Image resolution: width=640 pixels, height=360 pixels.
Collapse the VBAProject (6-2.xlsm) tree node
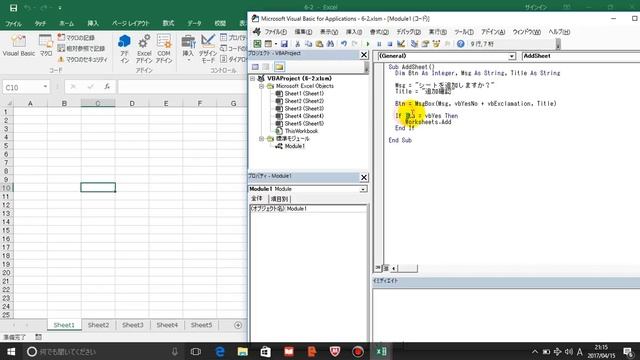pyautogui.click(x=252, y=78)
